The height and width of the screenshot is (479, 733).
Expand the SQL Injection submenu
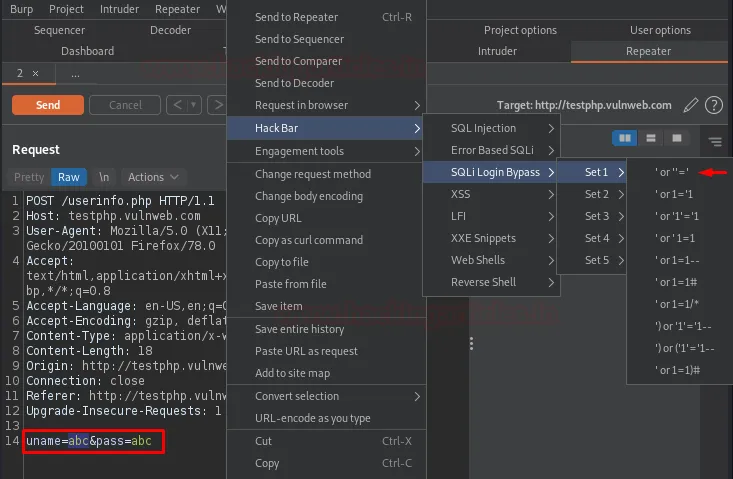coord(491,128)
